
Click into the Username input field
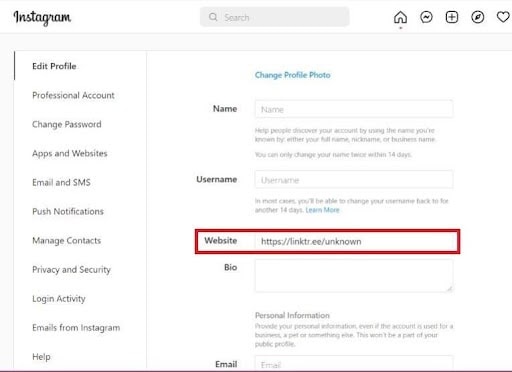pos(354,180)
